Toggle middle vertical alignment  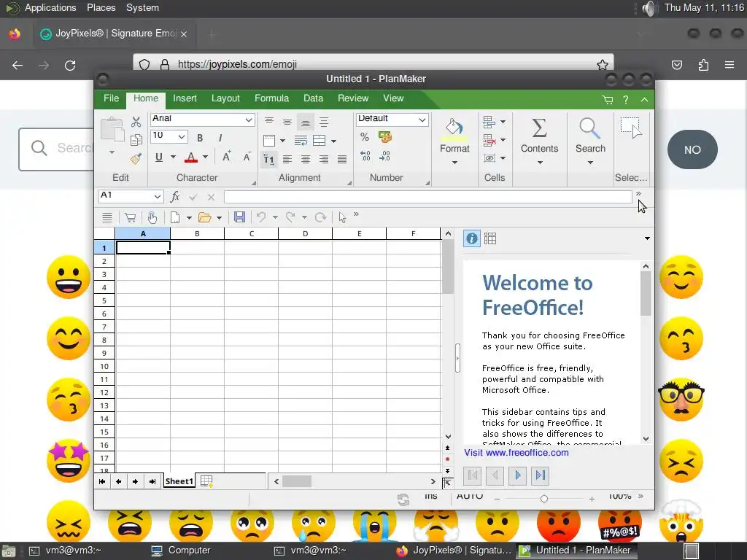pyautogui.click(x=287, y=122)
